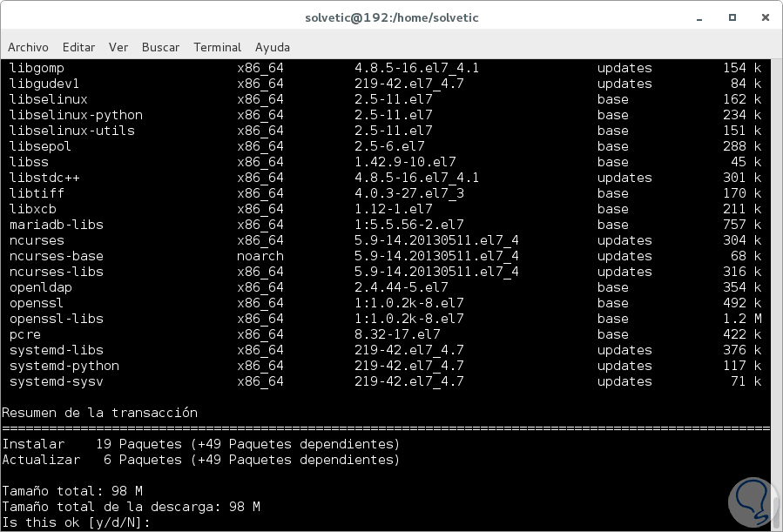This screenshot has height=532, width=783.
Task: Select the systemd-libs package name
Action: (x=56, y=350)
